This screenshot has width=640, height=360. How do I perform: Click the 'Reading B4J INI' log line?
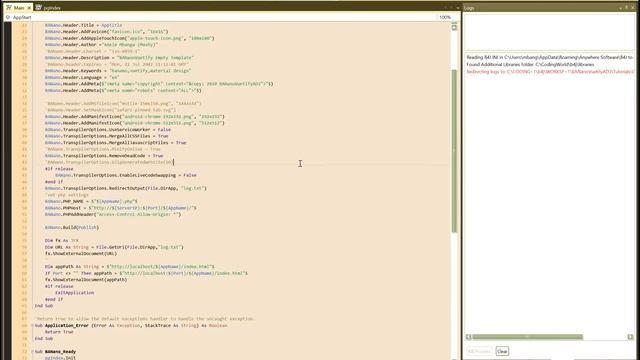coord(549,58)
